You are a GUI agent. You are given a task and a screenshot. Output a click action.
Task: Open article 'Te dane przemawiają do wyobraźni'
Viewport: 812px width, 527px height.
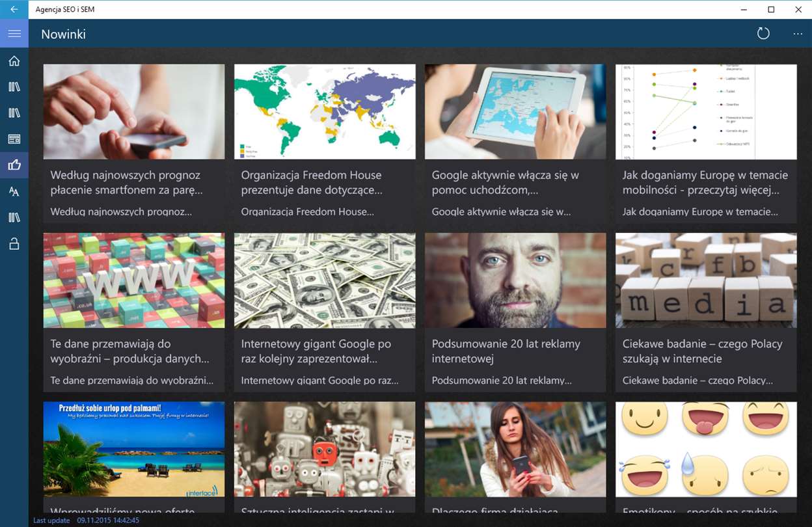point(130,351)
